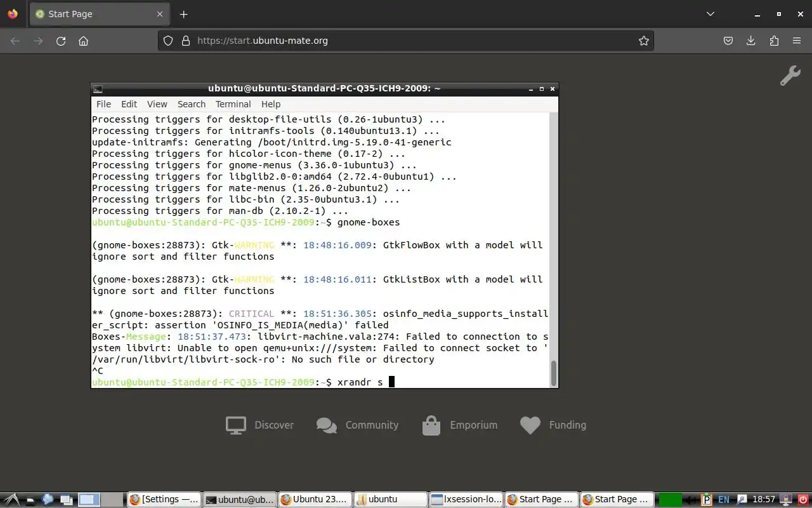Click the EN keyboard layout indicator
The image size is (812, 508).
coord(723,500)
